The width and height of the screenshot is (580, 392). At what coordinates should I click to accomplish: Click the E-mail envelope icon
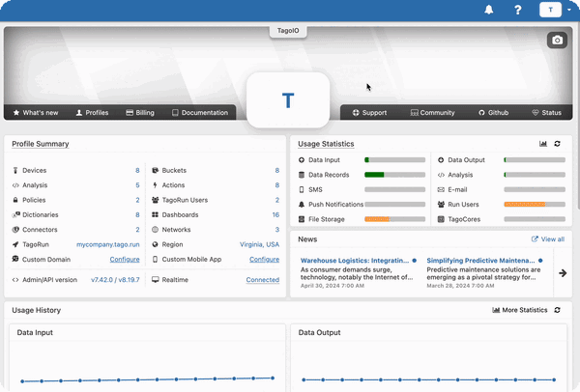click(x=441, y=189)
